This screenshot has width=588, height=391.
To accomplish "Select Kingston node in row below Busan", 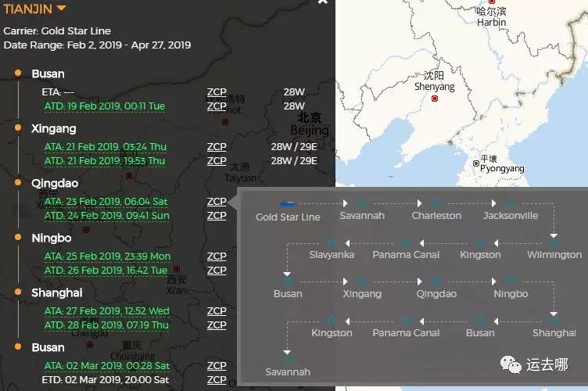I will click(332, 321).
